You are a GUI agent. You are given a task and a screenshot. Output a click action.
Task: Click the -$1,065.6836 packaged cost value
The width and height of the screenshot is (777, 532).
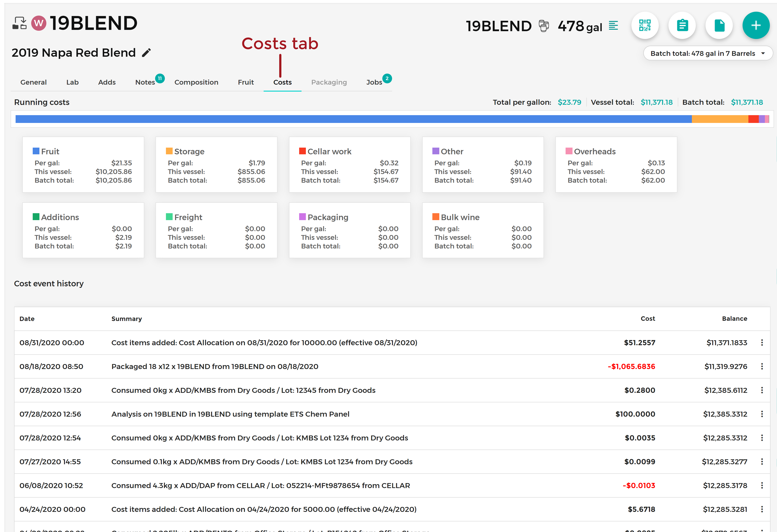(x=632, y=366)
